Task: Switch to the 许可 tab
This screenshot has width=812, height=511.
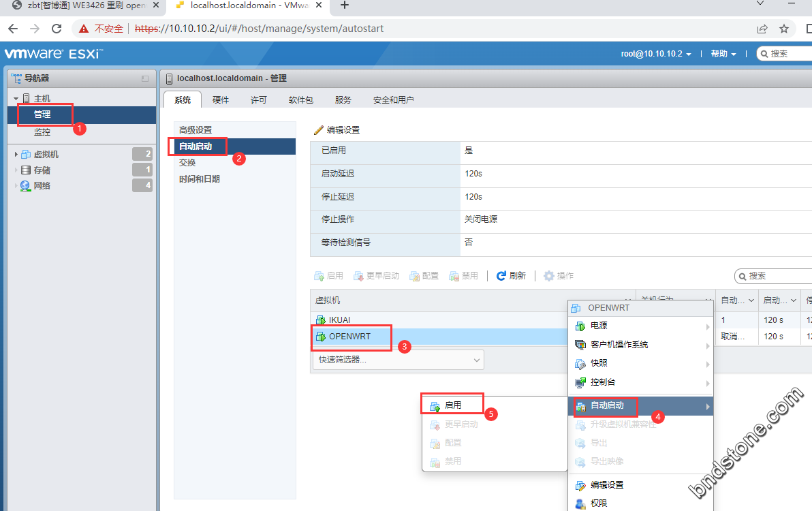Action: point(258,100)
